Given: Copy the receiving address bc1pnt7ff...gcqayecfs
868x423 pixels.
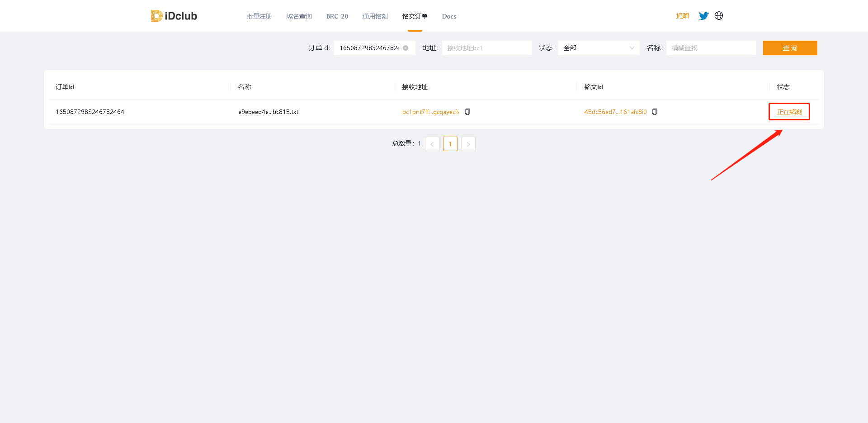Looking at the screenshot, I should coord(467,112).
